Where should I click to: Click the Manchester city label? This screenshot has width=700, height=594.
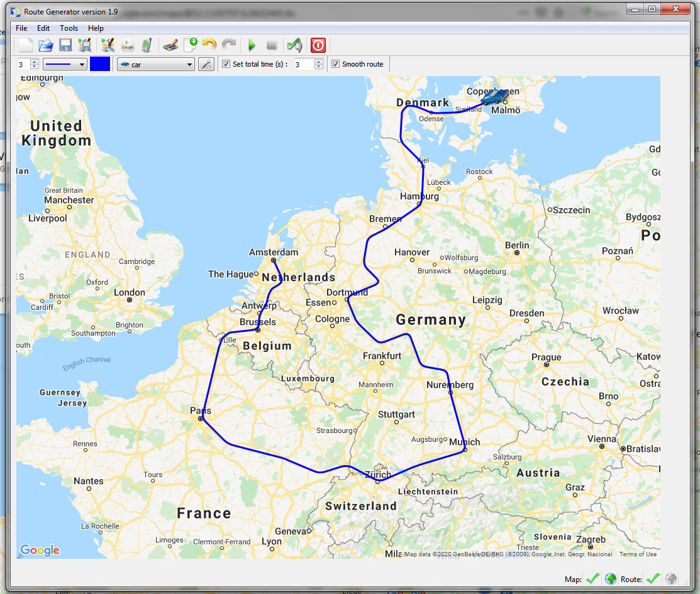[69, 200]
